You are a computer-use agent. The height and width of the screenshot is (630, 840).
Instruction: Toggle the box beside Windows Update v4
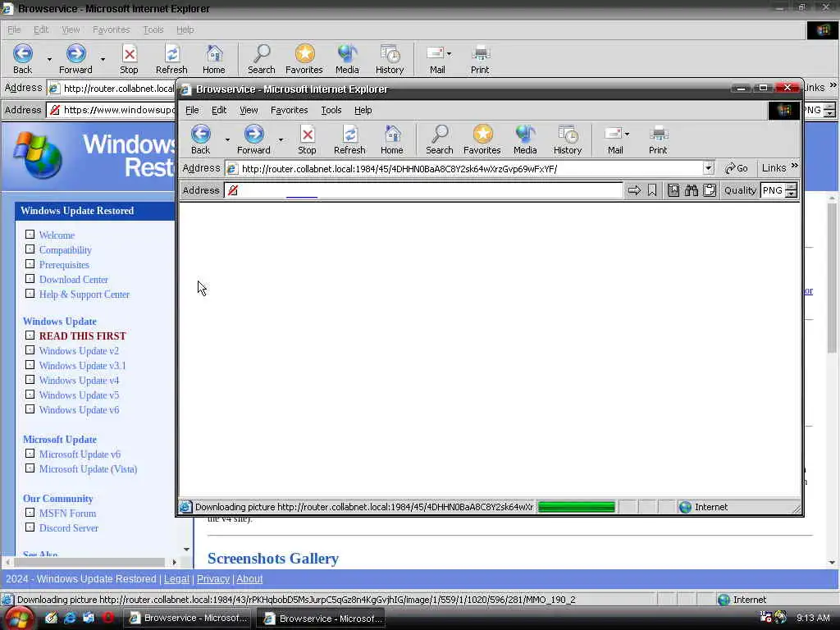[30, 380]
